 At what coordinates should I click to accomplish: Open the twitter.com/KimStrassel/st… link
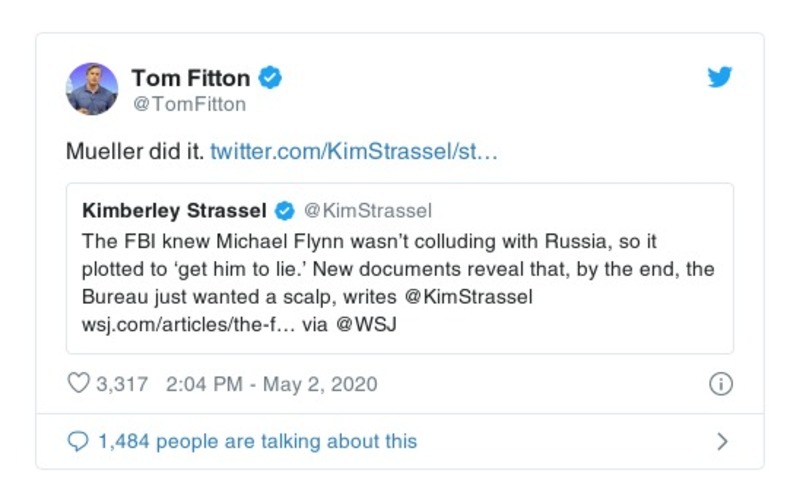coord(354,152)
